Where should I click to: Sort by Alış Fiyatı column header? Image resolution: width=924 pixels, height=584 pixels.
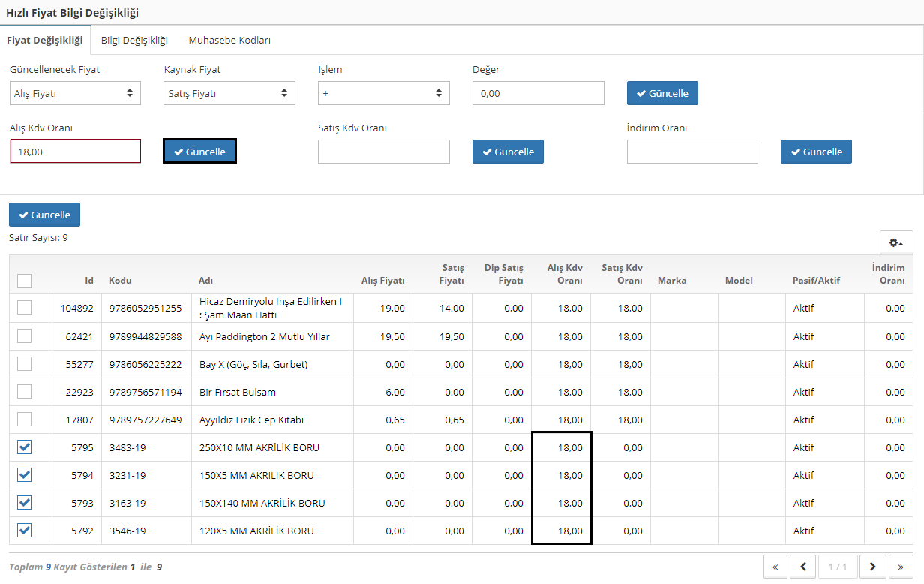pos(382,281)
